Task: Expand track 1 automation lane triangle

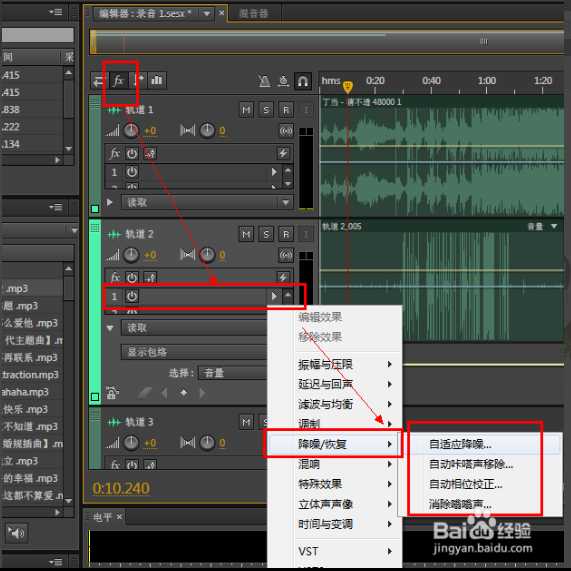Action: point(109,202)
